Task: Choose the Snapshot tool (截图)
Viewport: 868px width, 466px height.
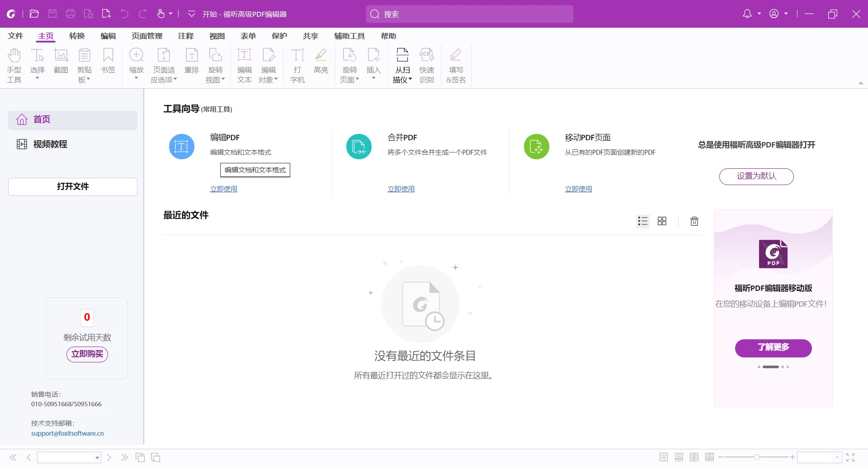Action: coord(61,61)
